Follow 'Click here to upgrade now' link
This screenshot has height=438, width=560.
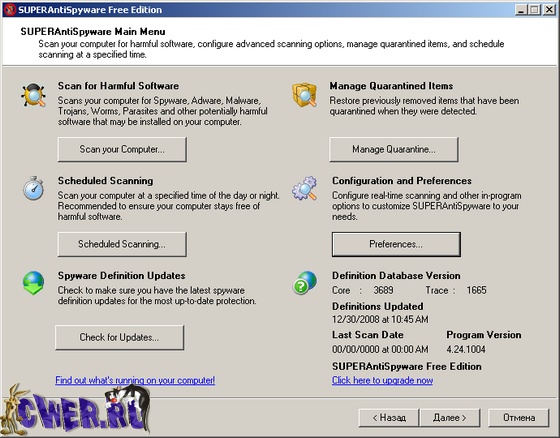[382, 380]
